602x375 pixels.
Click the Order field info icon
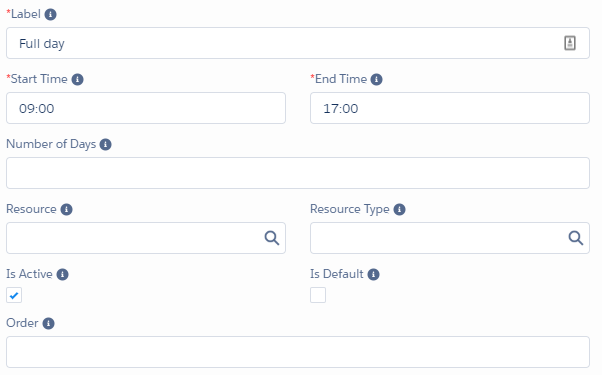48,324
